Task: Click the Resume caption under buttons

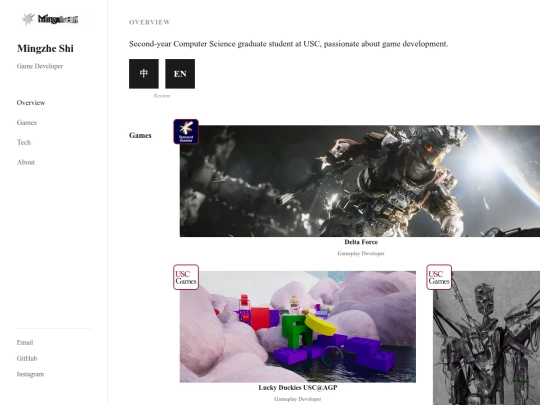Action: (162, 96)
